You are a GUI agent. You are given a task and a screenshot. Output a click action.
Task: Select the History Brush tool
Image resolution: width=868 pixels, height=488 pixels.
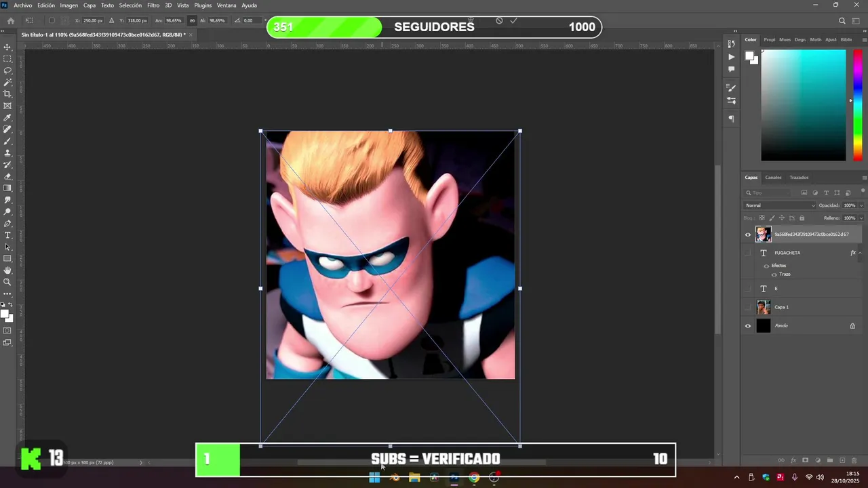coord(7,165)
